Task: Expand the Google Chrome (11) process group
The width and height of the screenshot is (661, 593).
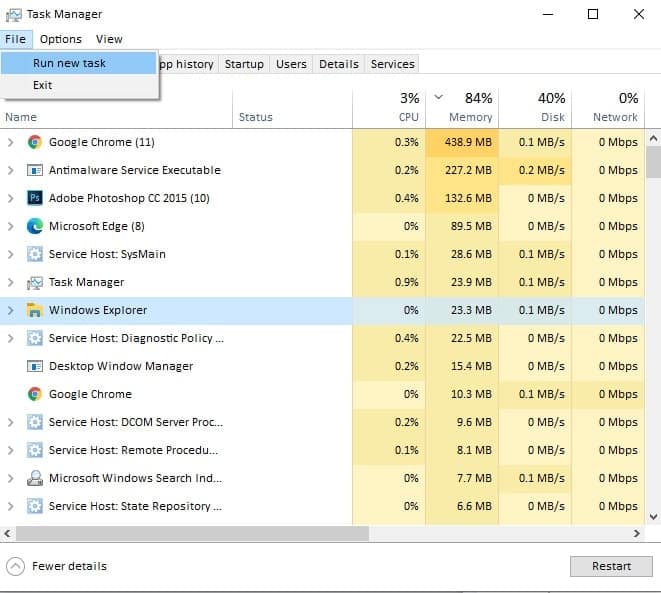Action: point(11,142)
